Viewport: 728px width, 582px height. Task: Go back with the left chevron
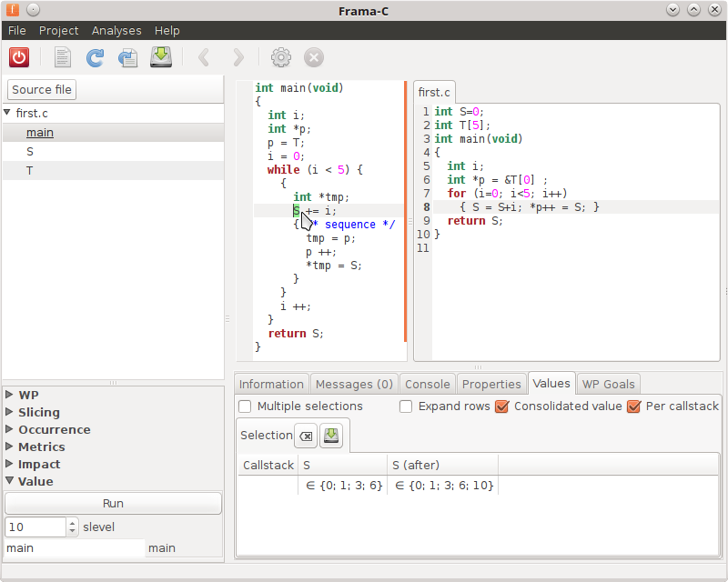[203, 57]
